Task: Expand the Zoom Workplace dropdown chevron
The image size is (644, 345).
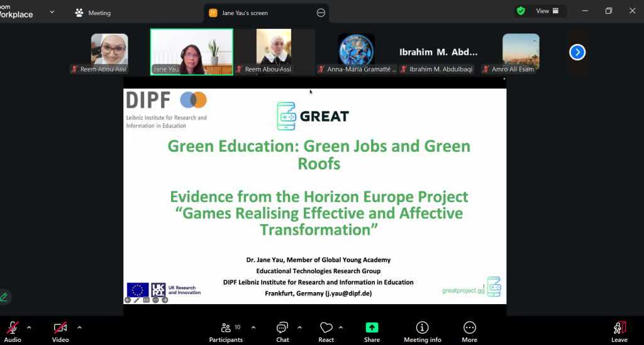Action: (52, 12)
